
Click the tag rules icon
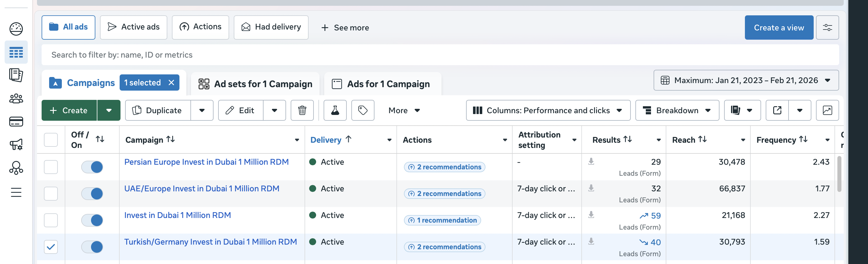tap(363, 110)
